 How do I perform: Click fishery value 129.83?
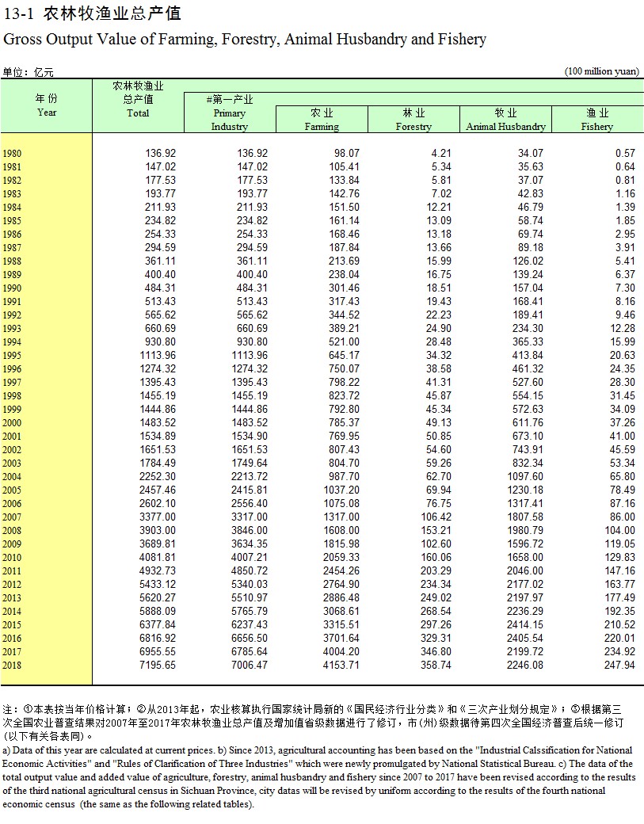point(619,557)
